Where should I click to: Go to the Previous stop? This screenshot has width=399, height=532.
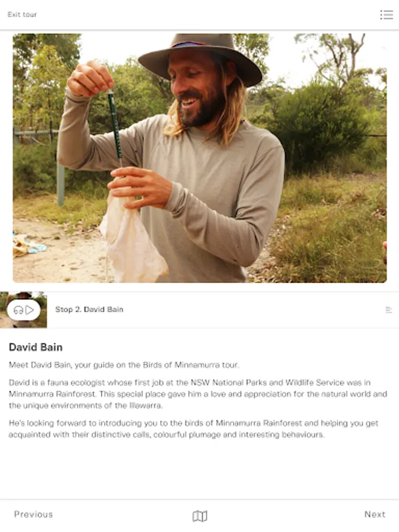pos(33,514)
